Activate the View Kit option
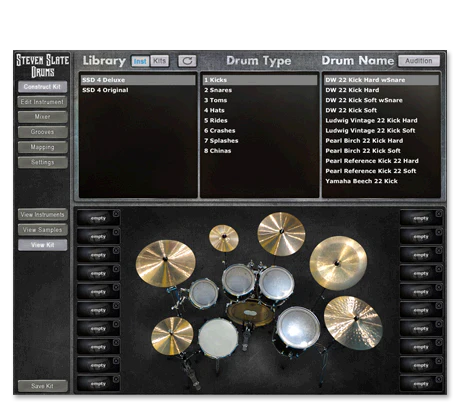The image size is (460, 416). pyautogui.click(x=43, y=245)
